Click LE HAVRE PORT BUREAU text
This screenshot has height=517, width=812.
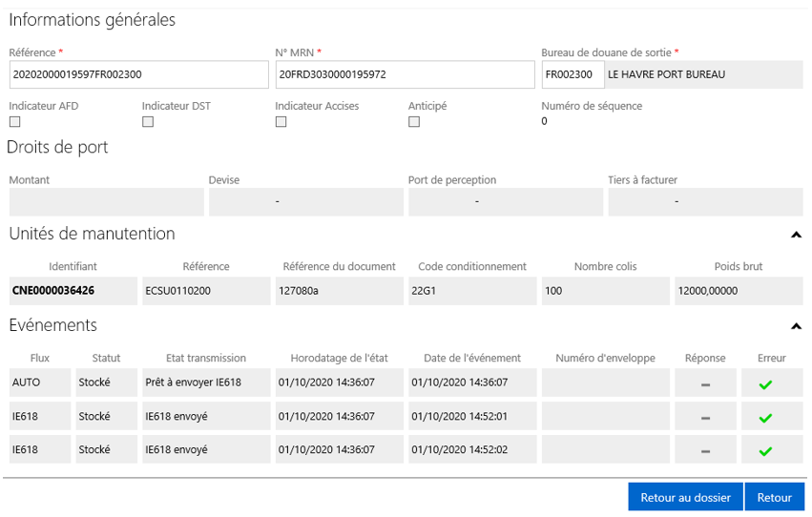tap(666, 74)
